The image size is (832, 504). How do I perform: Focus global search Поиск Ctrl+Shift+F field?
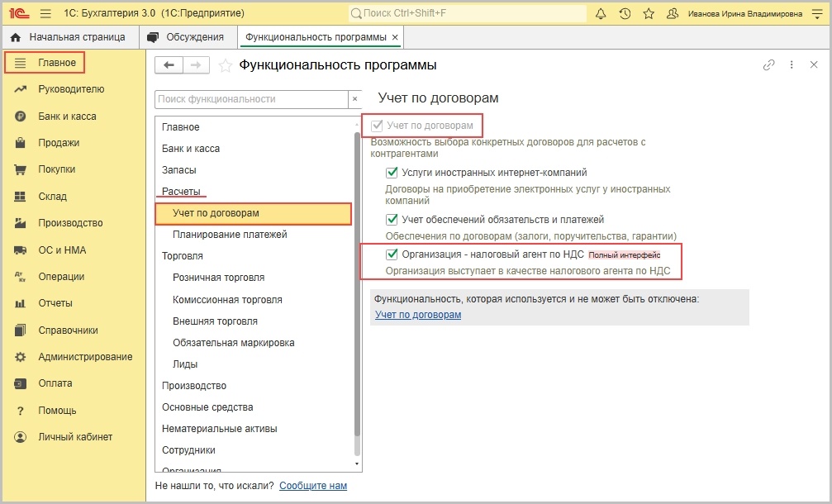point(468,13)
